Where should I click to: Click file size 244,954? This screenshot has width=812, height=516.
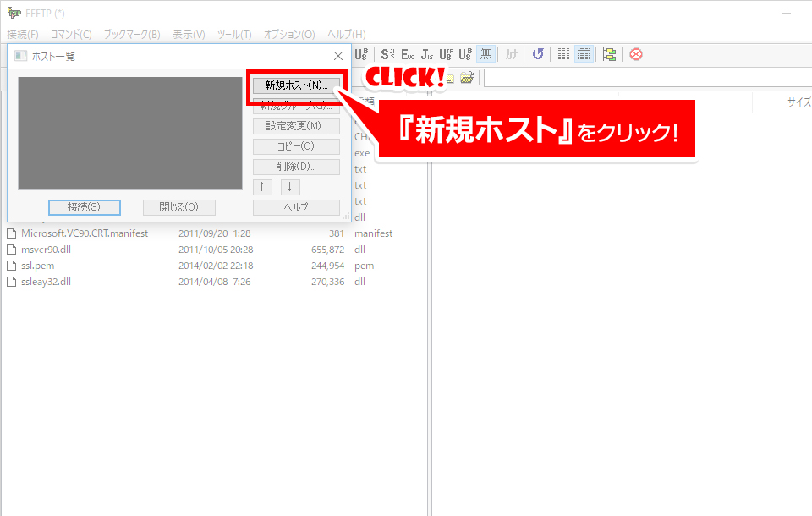click(328, 266)
